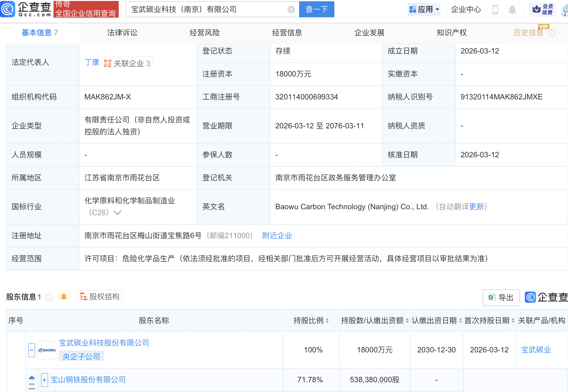The image size is (568, 392).
Task: Switch to the 法律诉讼 tab
Action: click(122, 32)
